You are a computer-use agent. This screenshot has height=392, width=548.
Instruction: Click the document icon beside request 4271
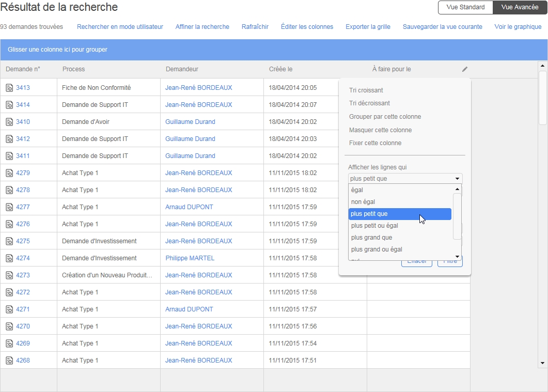pyautogui.click(x=9, y=309)
